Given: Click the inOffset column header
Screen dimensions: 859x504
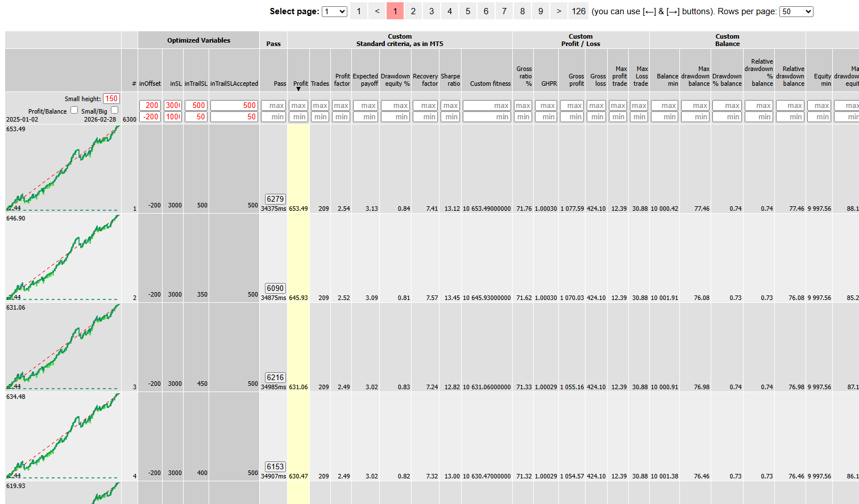Looking at the screenshot, I should point(150,84).
